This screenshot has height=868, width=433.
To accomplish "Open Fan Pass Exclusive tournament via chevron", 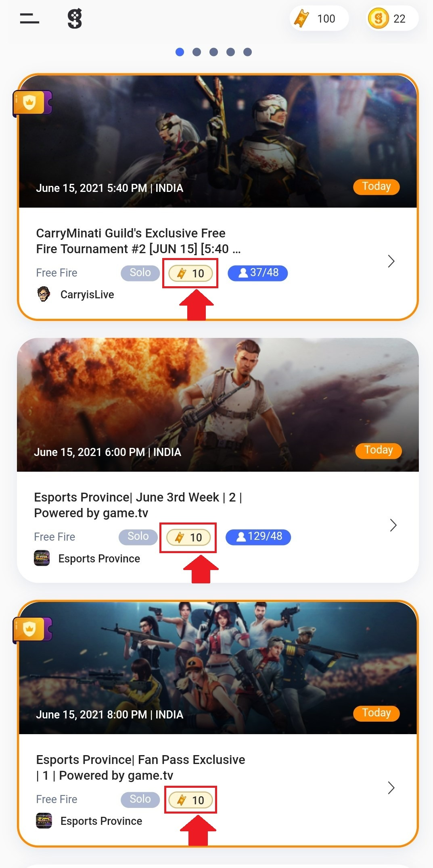I will tap(391, 788).
